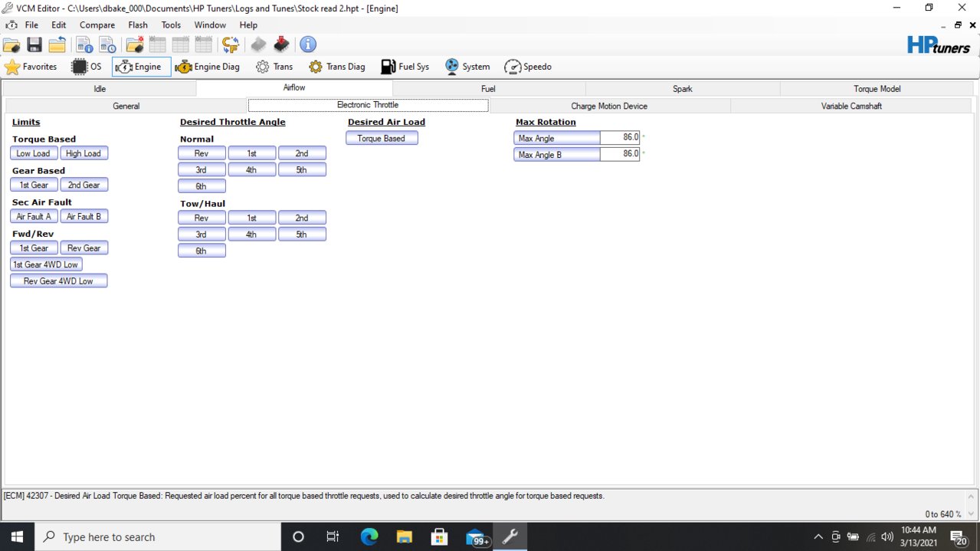Image resolution: width=980 pixels, height=551 pixels.
Task: Open the OS chip section
Action: (87, 67)
